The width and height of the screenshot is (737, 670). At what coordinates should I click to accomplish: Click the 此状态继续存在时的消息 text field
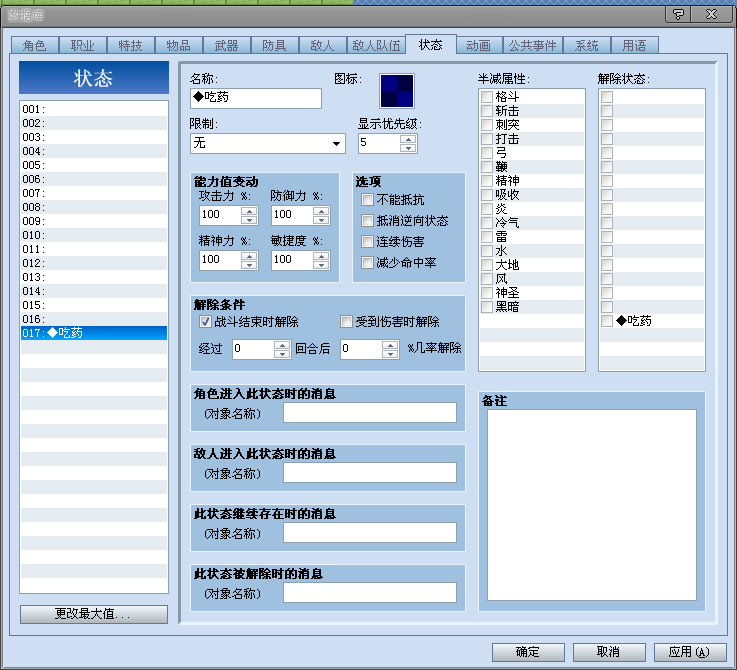pyautogui.click(x=369, y=533)
